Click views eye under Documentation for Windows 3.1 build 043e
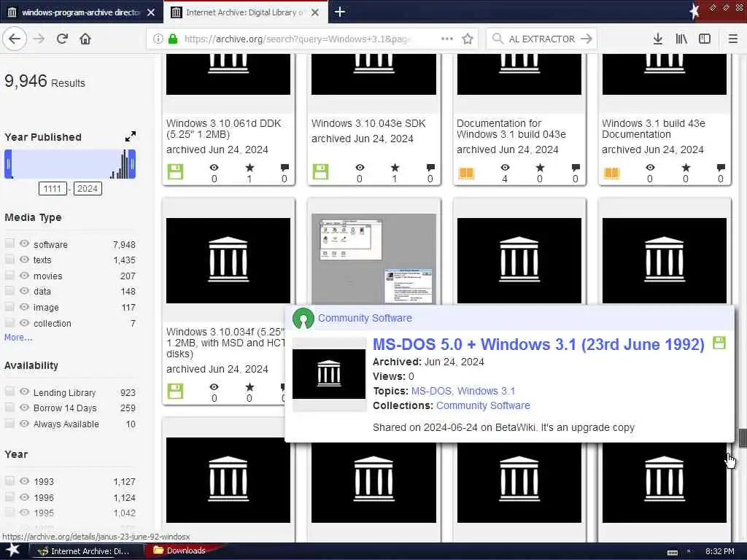 click(x=505, y=168)
